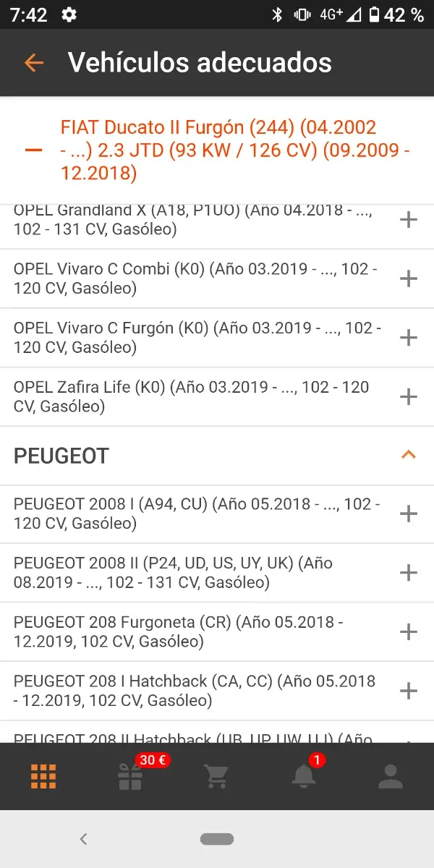The width and height of the screenshot is (434, 868).
Task: Collapse the PEUGEOT section chevron
Action: click(x=409, y=454)
